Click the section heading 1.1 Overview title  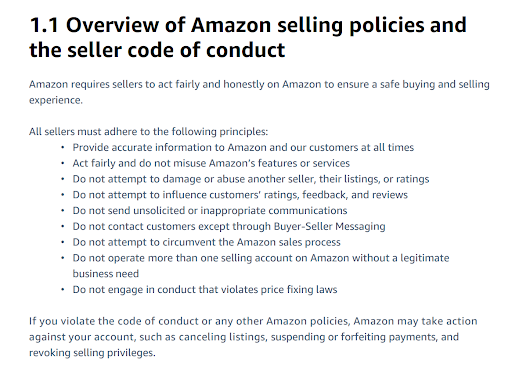point(248,37)
